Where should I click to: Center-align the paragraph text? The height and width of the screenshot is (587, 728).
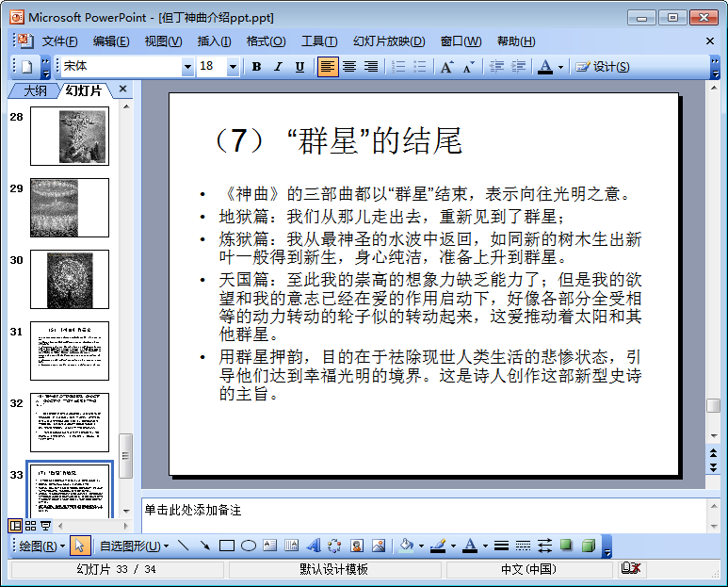point(349,67)
